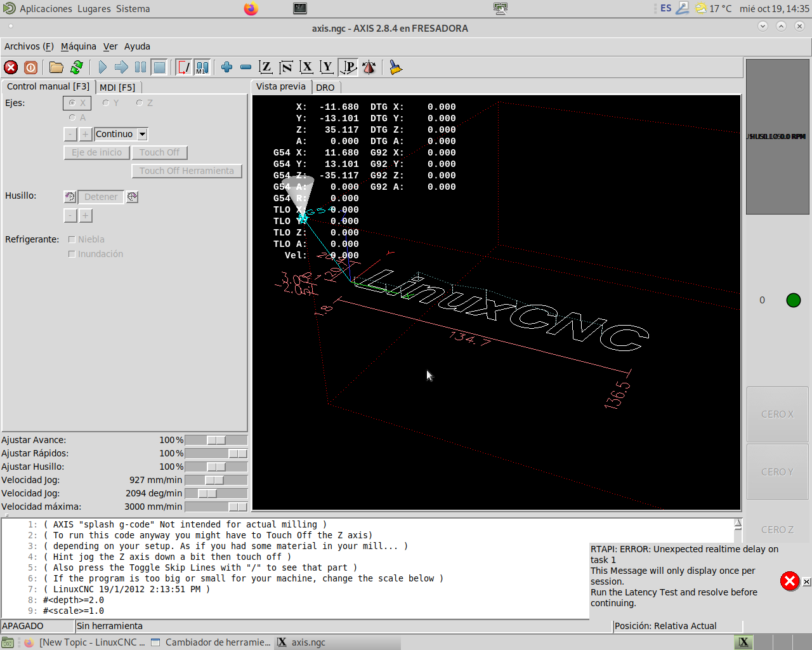This screenshot has height=650, width=812.
Task: Clear live plot with broom icon
Action: [395, 67]
